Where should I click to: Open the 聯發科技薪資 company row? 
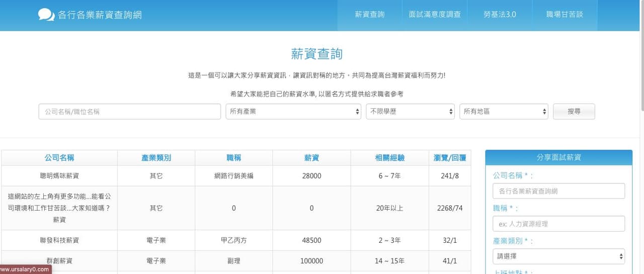tap(59, 240)
